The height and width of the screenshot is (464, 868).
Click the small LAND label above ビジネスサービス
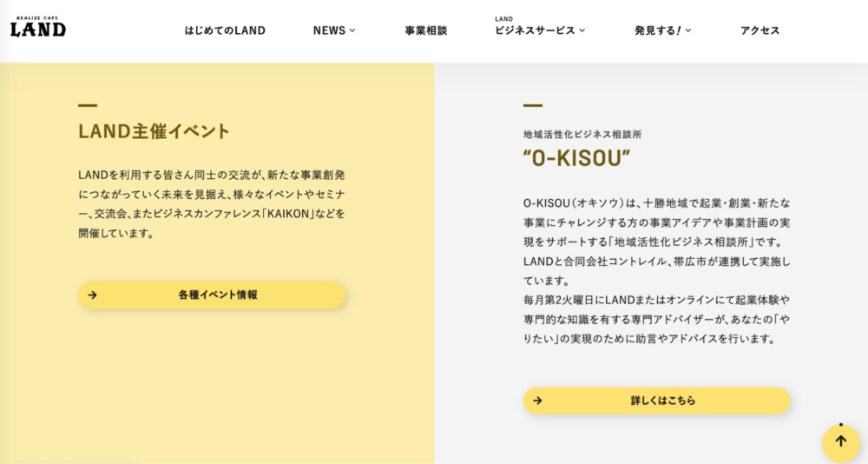[x=503, y=19]
